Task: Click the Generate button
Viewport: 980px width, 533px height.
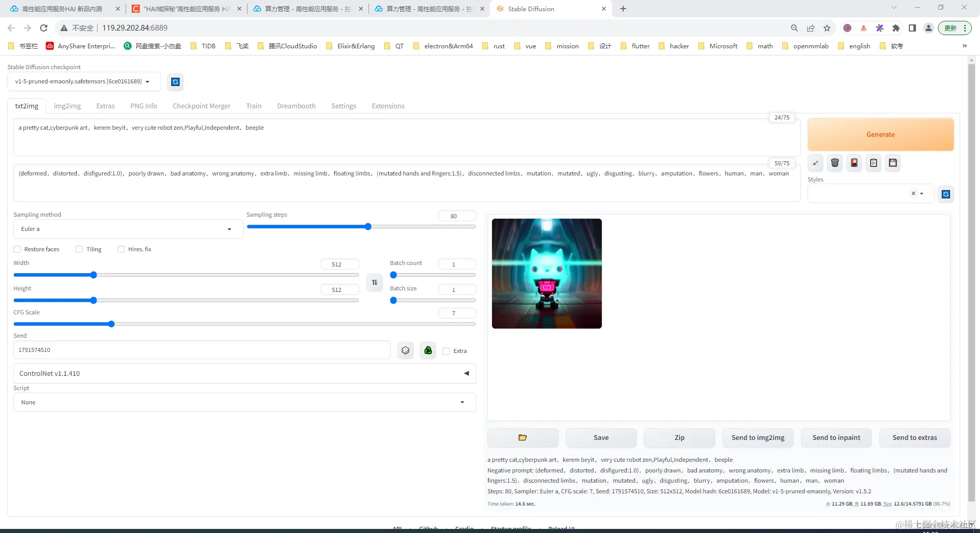Action: tap(880, 134)
